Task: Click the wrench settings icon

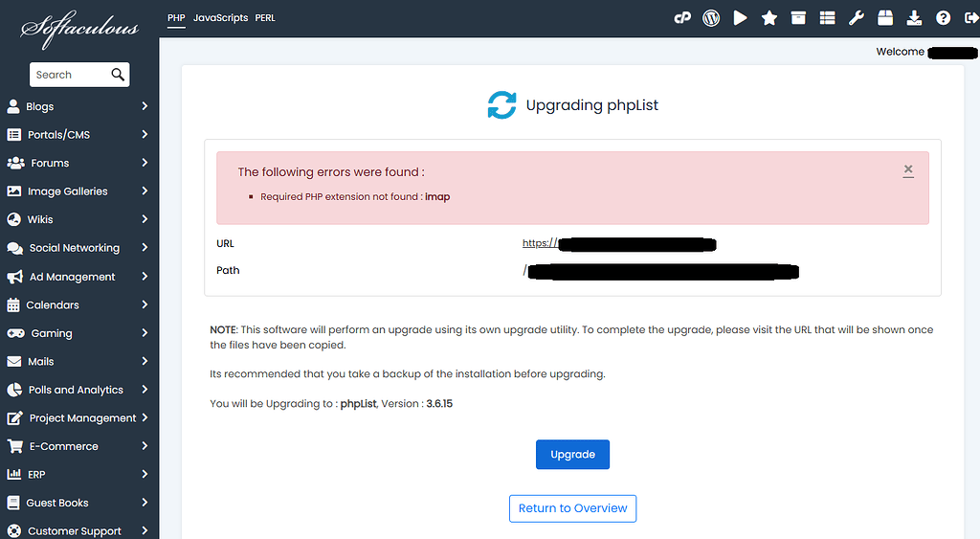Action: (857, 18)
